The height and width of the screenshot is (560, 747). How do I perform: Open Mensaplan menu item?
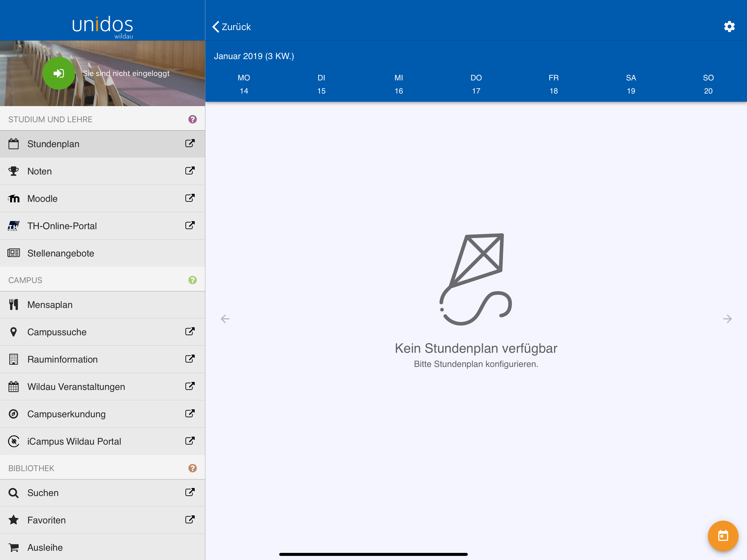(102, 305)
